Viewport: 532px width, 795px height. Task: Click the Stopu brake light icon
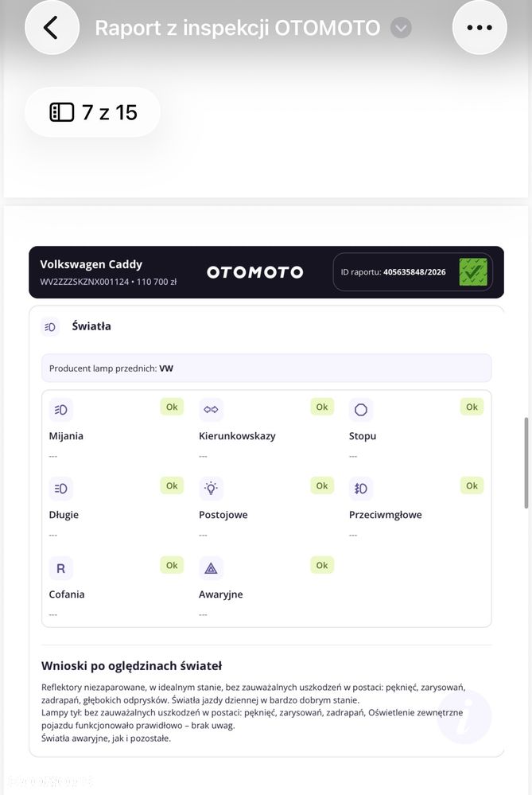point(361,410)
